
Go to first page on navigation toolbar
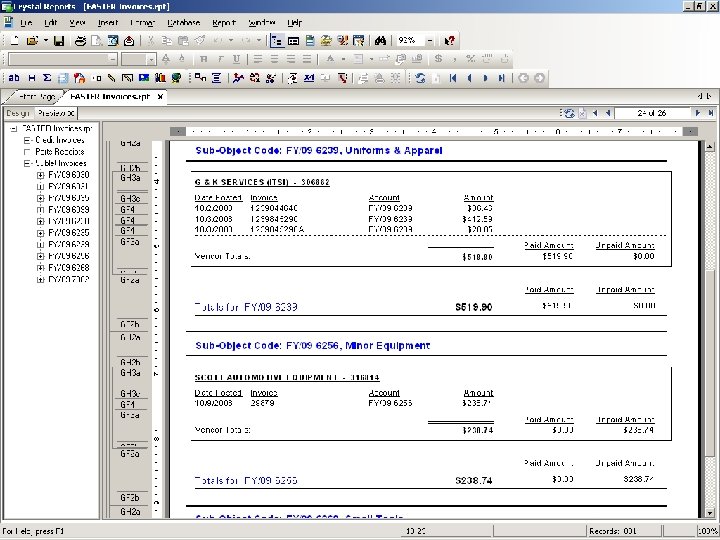[x=453, y=78]
